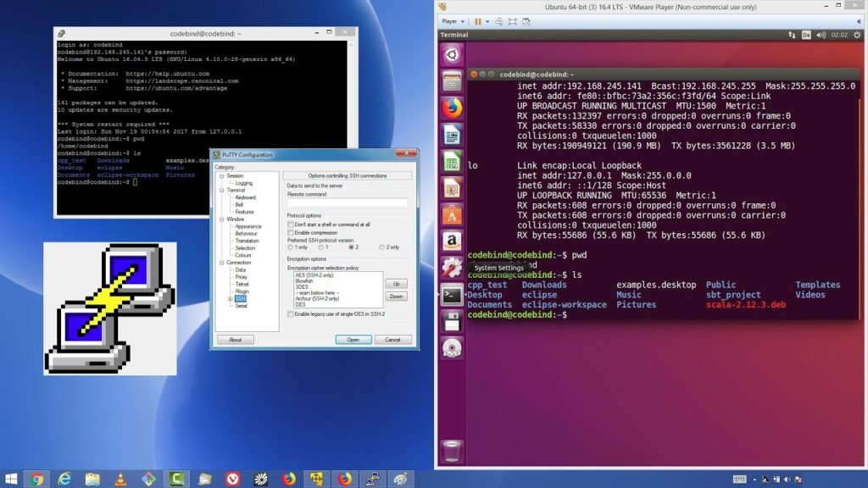
Task: Click the Terminal icon in Ubuntu launcher
Action: pos(452,295)
